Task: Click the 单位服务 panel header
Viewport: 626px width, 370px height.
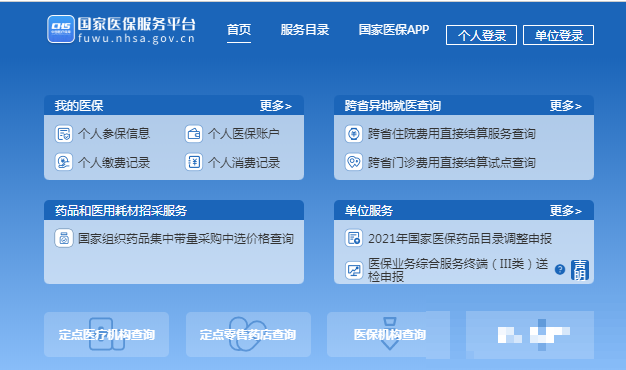Action: point(464,210)
